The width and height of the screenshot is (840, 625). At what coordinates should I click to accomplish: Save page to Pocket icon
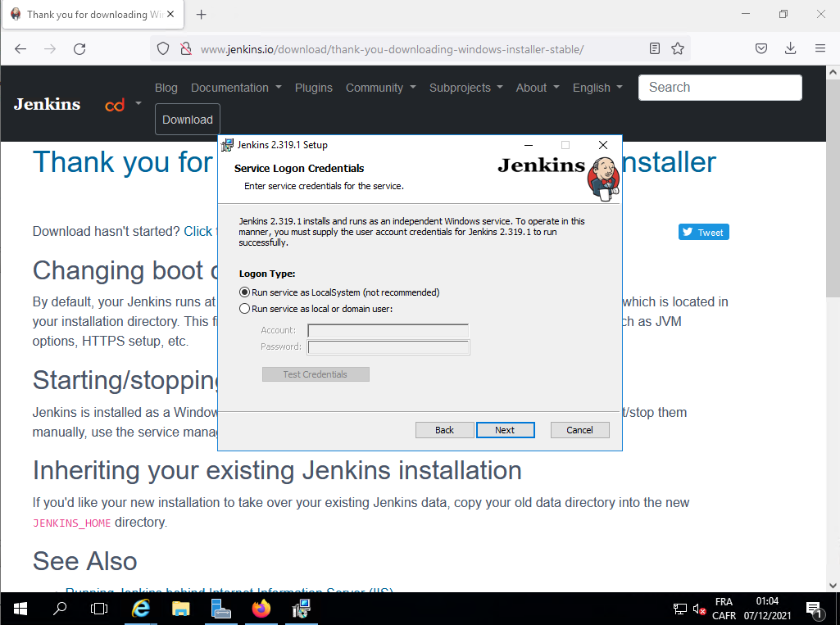761,49
